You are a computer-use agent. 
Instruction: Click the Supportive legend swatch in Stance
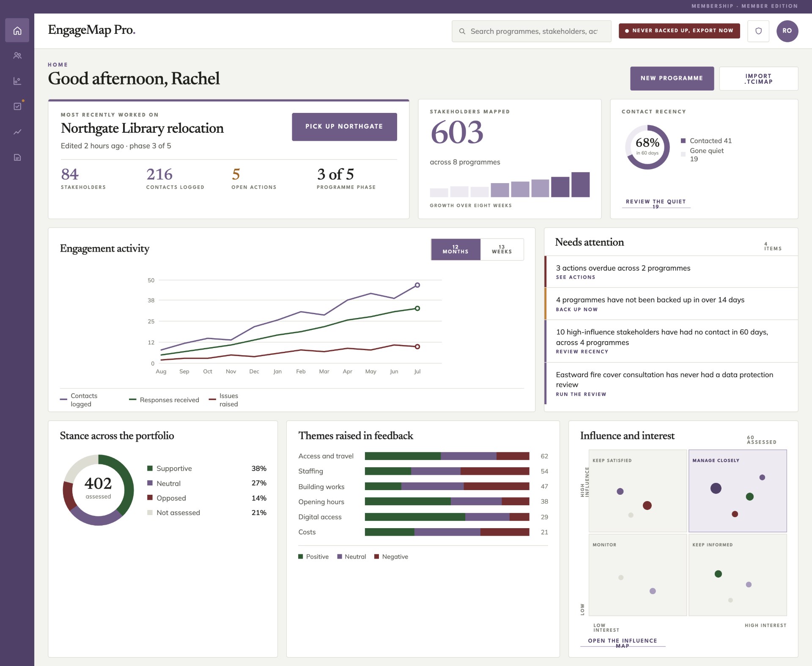(x=150, y=468)
